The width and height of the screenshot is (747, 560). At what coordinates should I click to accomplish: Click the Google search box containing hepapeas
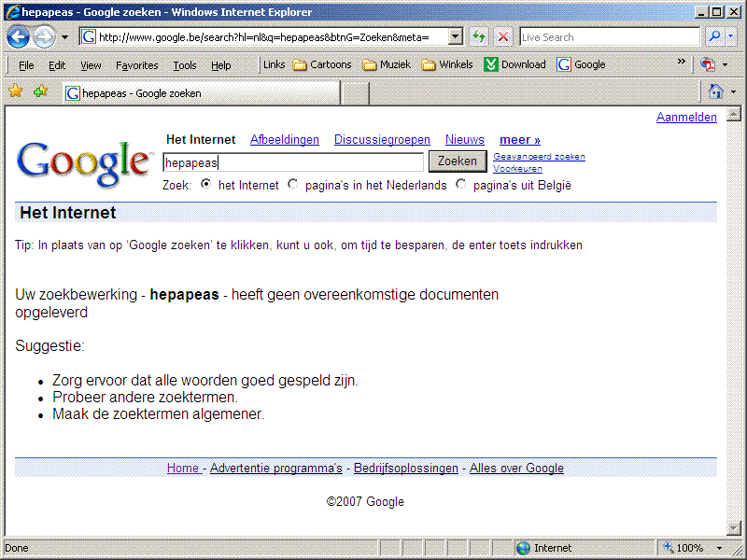click(x=293, y=162)
